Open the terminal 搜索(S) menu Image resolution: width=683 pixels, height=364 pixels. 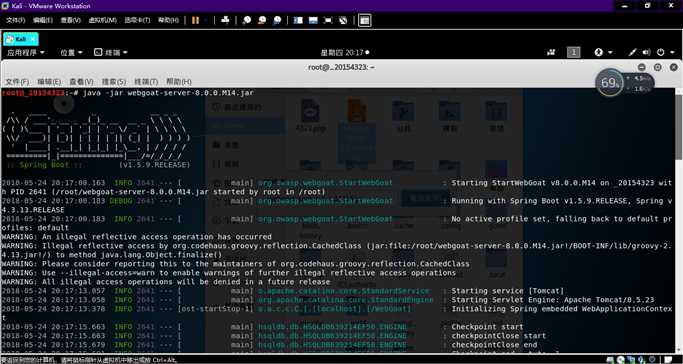(x=114, y=82)
